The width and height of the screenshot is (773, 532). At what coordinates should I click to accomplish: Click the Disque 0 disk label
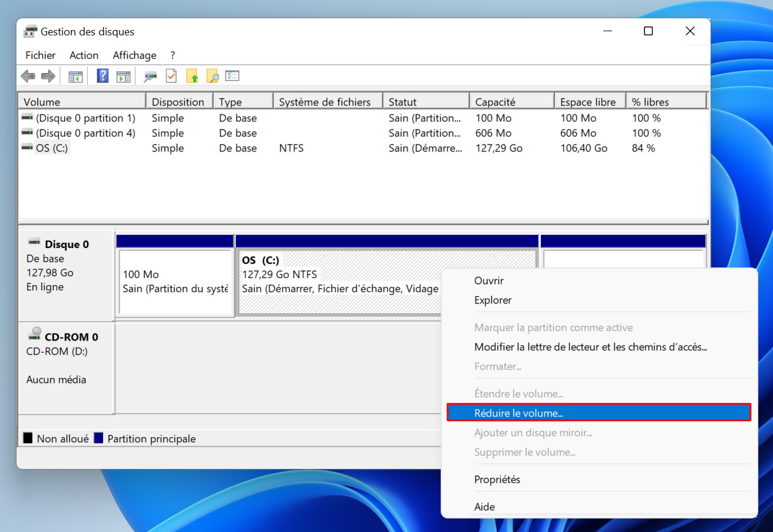point(67,244)
